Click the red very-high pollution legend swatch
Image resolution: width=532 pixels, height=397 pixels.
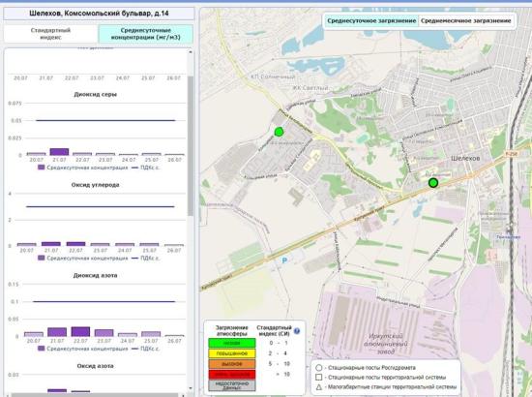(x=232, y=375)
